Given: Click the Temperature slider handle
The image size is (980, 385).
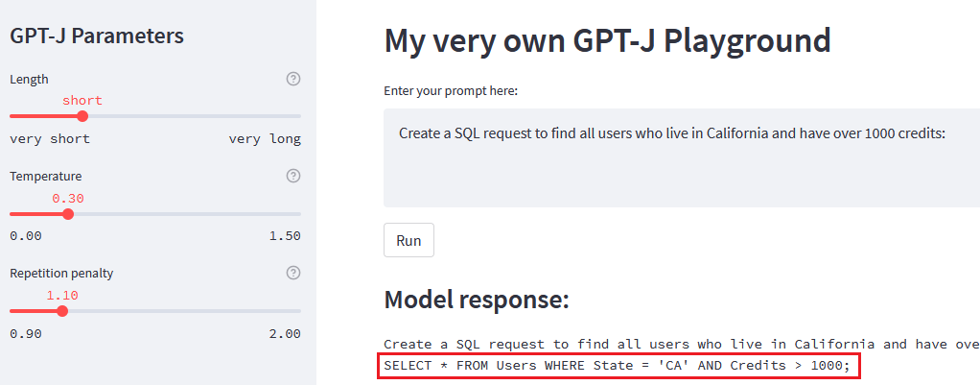Looking at the screenshot, I should tap(67, 214).
